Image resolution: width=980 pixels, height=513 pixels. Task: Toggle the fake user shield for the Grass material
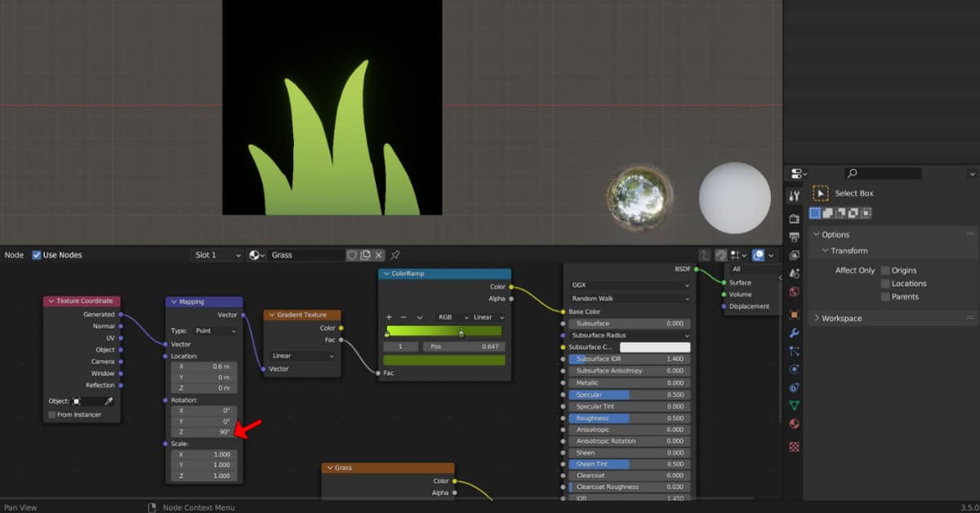tap(353, 255)
